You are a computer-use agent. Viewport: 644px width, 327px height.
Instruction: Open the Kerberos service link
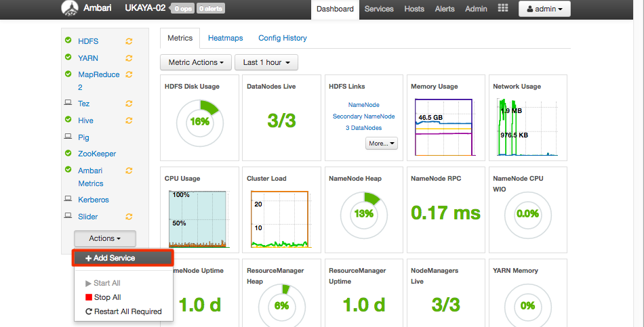click(94, 200)
